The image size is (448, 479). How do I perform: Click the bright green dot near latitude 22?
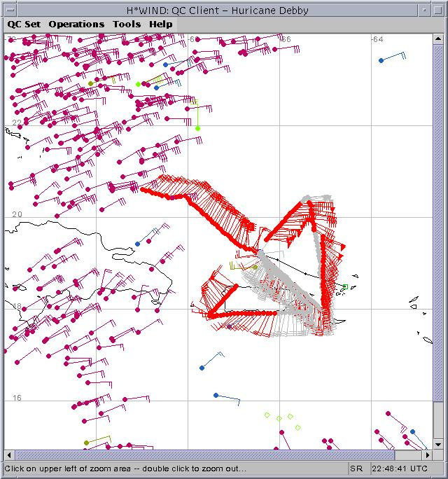click(x=197, y=128)
